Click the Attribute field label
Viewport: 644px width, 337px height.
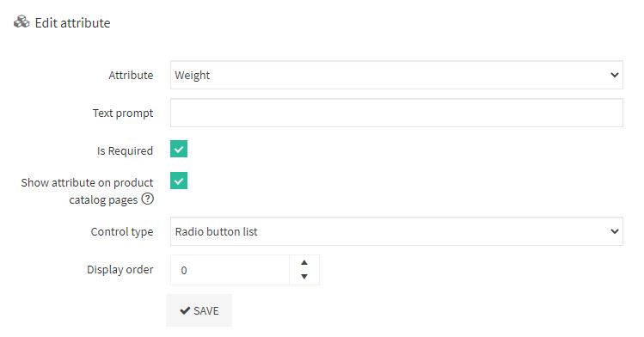131,75
